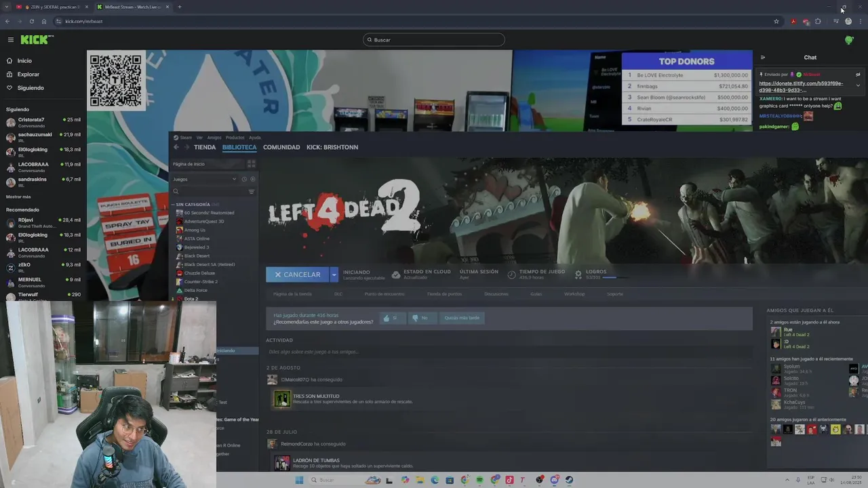Open the Steam Amigos menu
The height and width of the screenshot is (488, 868).
(214, 138)
